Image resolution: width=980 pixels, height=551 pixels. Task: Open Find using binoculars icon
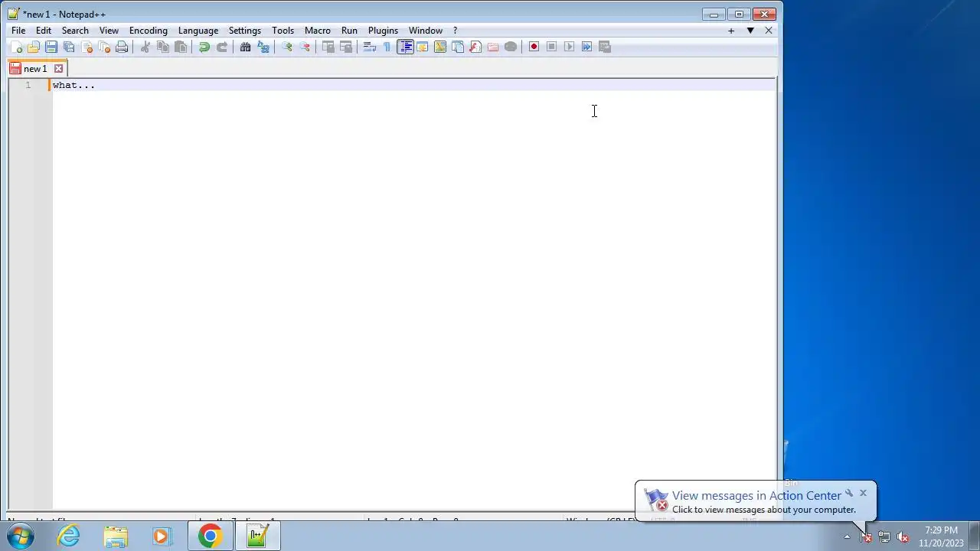246,47
